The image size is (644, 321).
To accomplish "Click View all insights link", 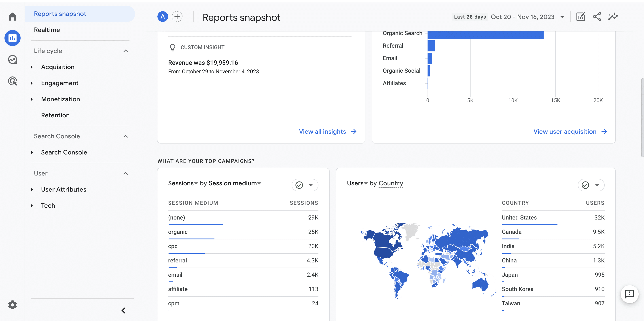I will click(322, 131).
